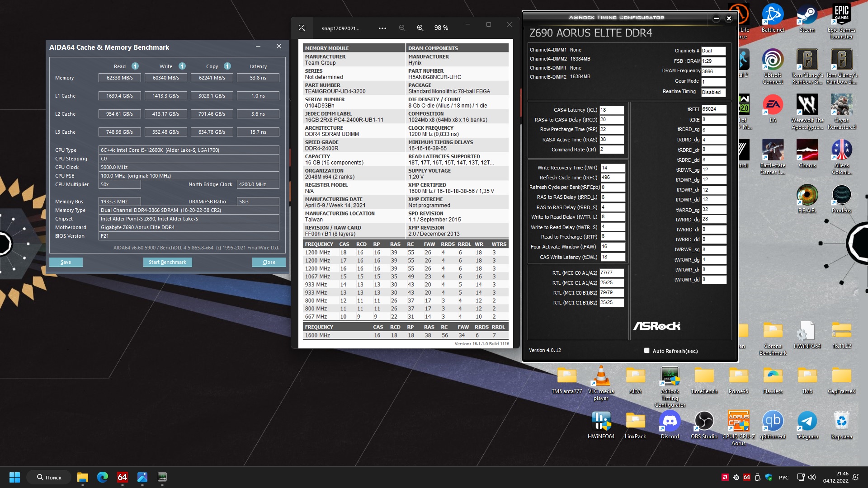Viewport: 868px width, 488px height.
Task: Click the Close button in AIDA64 benchmark
Action: point(269,262)
